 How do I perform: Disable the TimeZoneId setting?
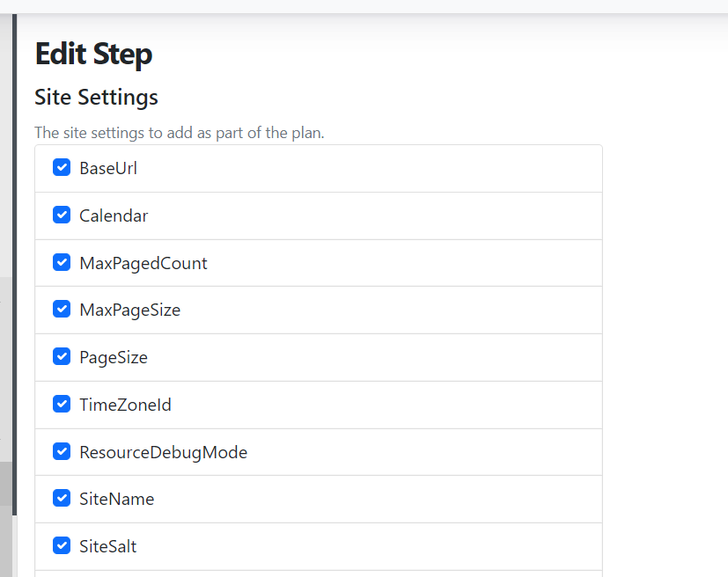pyautogui.click(x=61, y=404)
